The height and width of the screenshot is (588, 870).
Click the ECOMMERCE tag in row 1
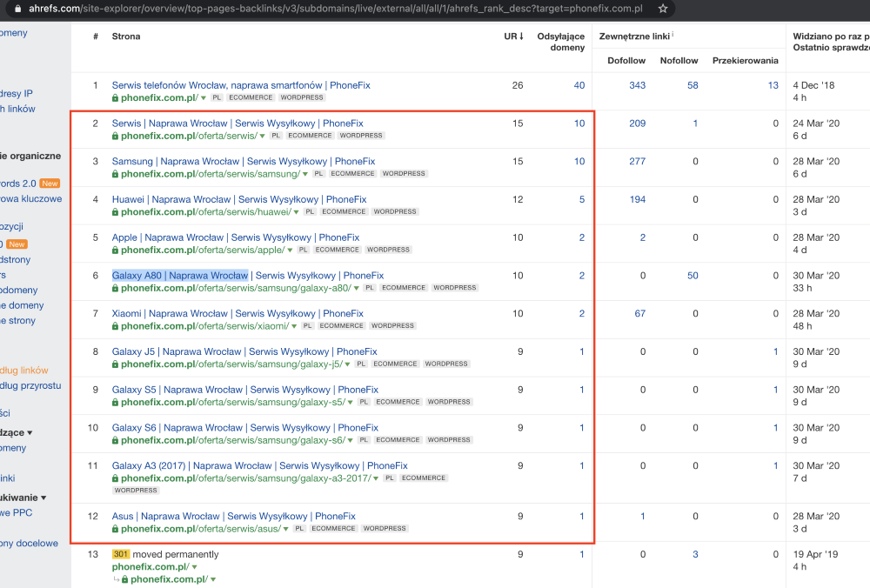(251, 97)
